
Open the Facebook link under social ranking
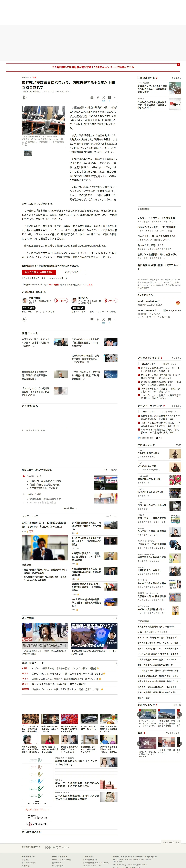[145, 438]
